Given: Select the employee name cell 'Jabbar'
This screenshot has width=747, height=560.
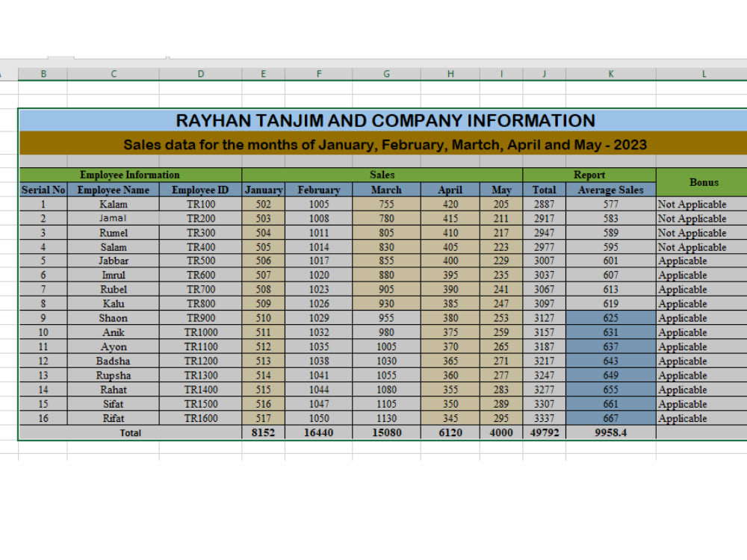Looking at the screenshot, I should [x=114, y=261].
